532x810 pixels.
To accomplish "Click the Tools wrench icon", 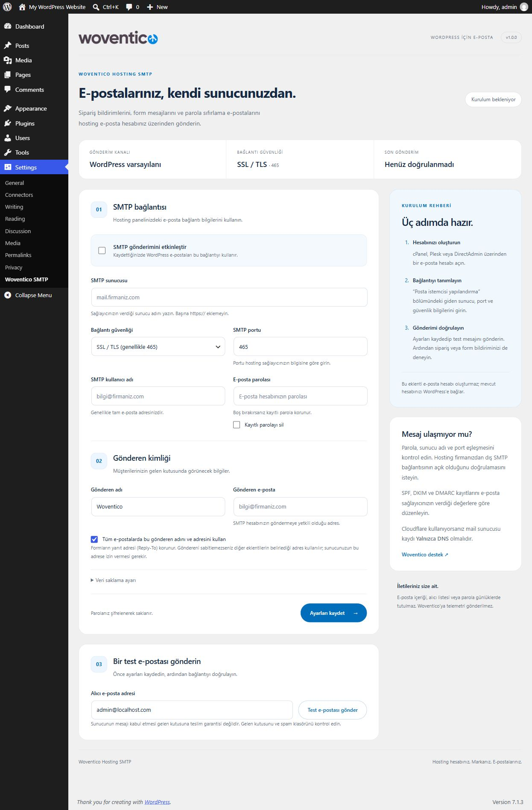I will 8,152.
